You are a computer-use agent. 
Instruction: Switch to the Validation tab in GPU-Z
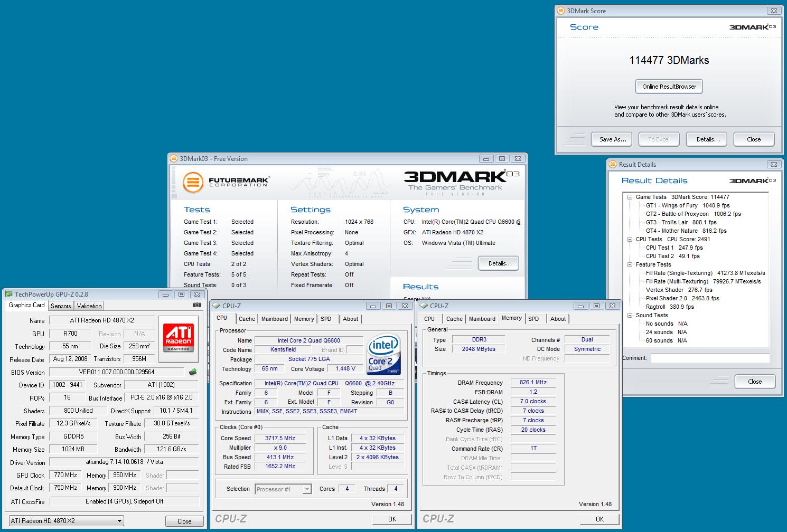click(x=89, y=306)
